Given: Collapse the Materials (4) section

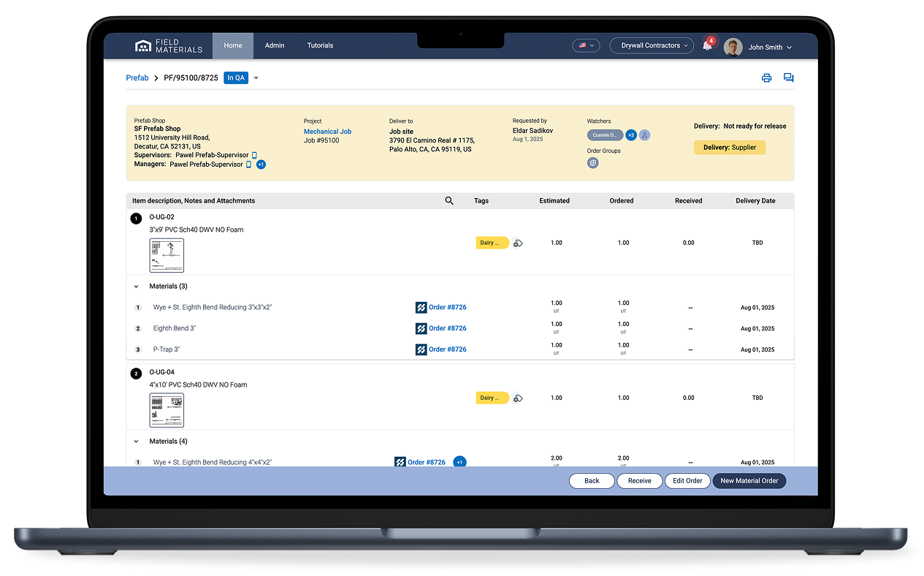Looking at the screenshot, I should tap(137, 442).
